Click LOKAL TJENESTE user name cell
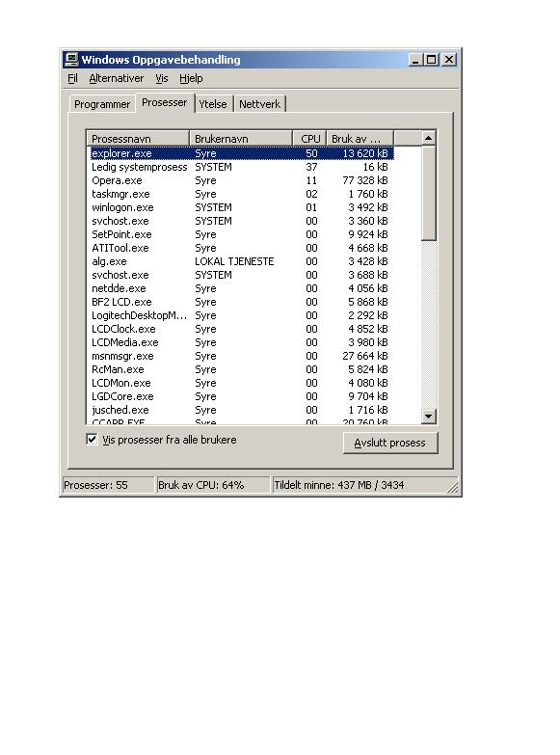 tap(234, 261)
